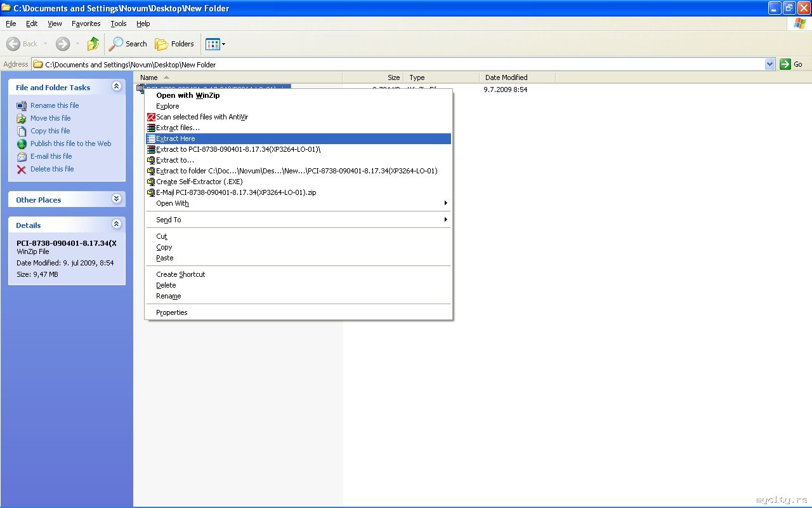The image size is (812, 508).
Task: Open the View menu
Action: (x=55, y=23)
